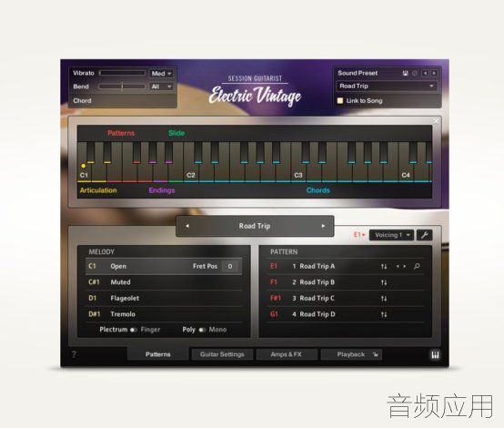Click the Bend slider handle
Image resolution: width=504 pixels, height=428 pixels.
122,87
